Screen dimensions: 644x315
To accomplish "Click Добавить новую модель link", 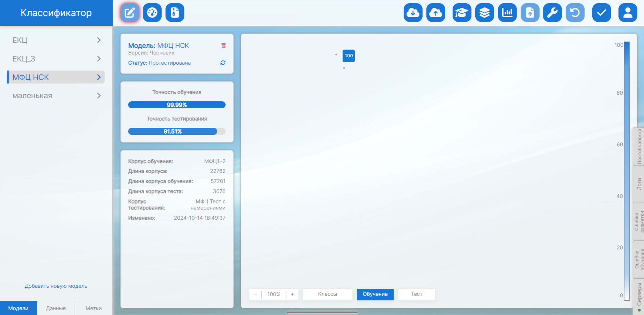I will click(56, 286).
